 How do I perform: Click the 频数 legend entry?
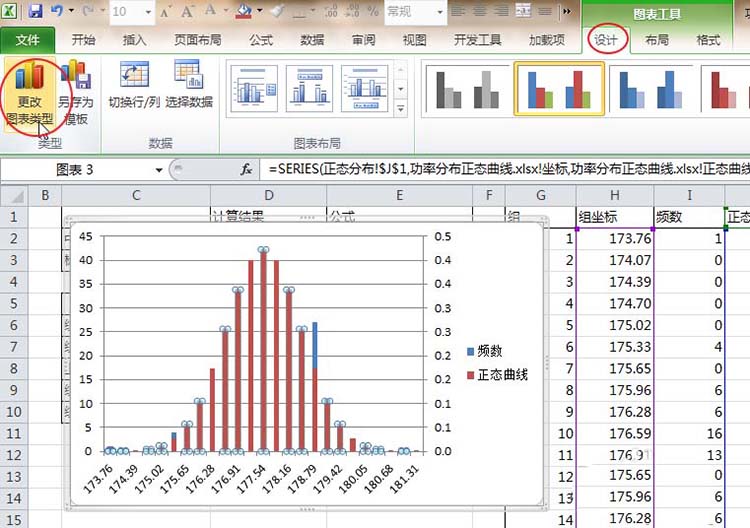[x=484, y=351]
